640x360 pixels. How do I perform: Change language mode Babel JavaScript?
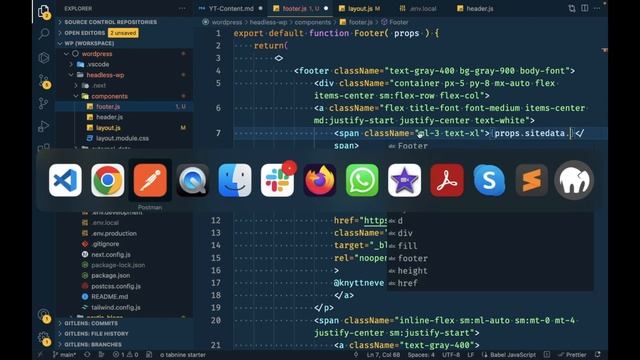[x=509, y=355]
